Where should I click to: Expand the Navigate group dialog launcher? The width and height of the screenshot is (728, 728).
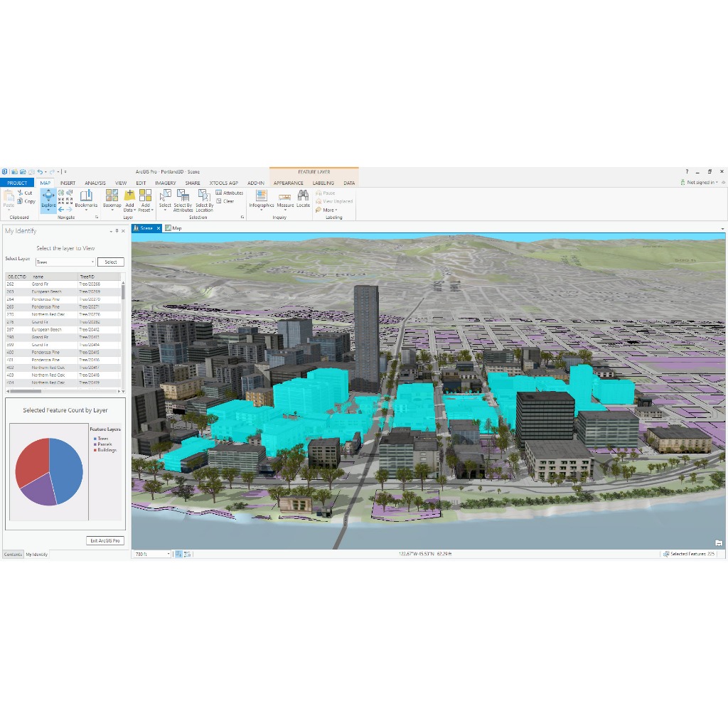pos(97,217)
